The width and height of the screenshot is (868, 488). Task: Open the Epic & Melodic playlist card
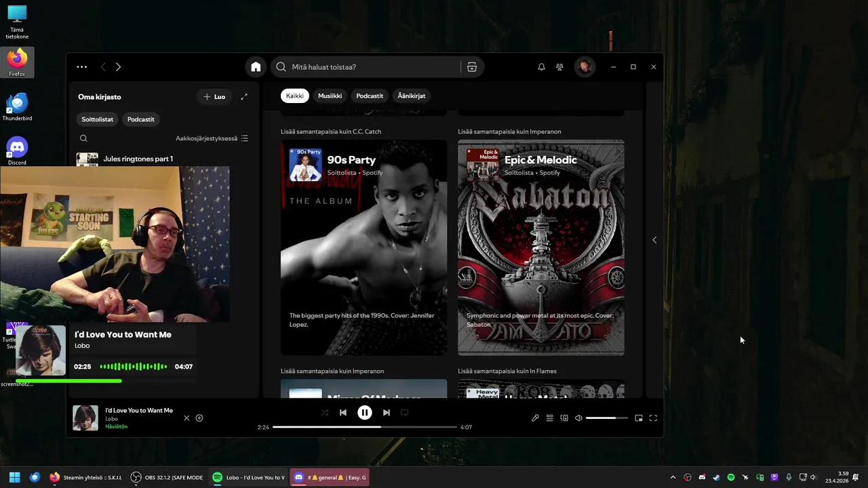541,247
